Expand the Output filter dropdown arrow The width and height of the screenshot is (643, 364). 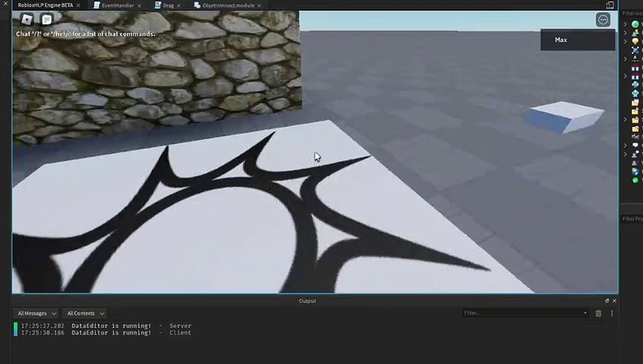pyautogui.click(x=585, y=313)
